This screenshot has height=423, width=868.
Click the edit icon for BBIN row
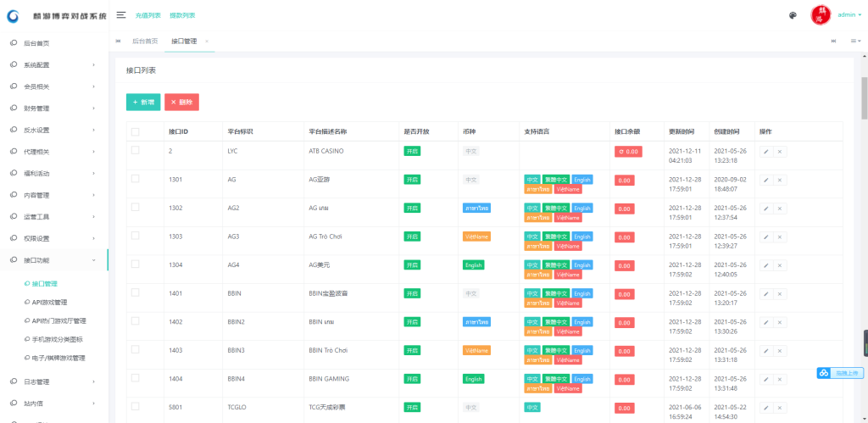coord(766,293)
